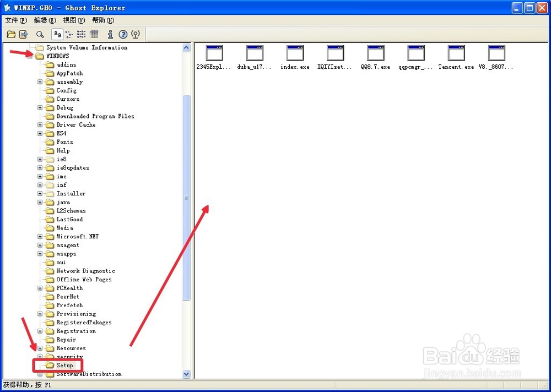Select the LastGood folder

[x=69, y=219]
